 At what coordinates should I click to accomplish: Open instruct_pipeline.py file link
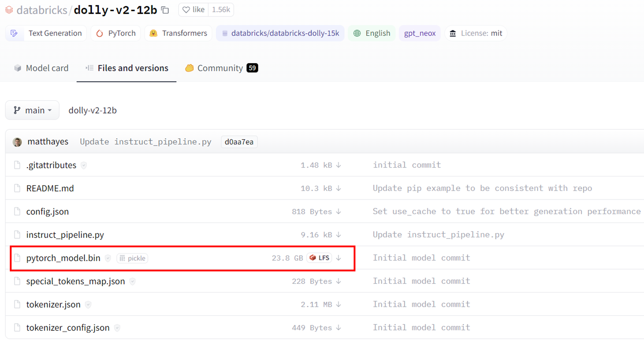click(65, 235)
